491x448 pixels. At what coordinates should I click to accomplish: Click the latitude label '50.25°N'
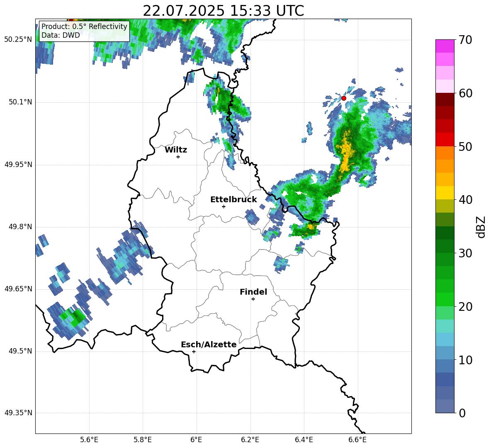click(x=18, y=40)
